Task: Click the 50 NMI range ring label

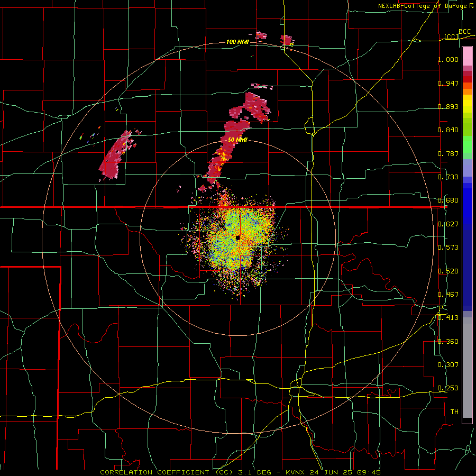Action: coord(237,140)
